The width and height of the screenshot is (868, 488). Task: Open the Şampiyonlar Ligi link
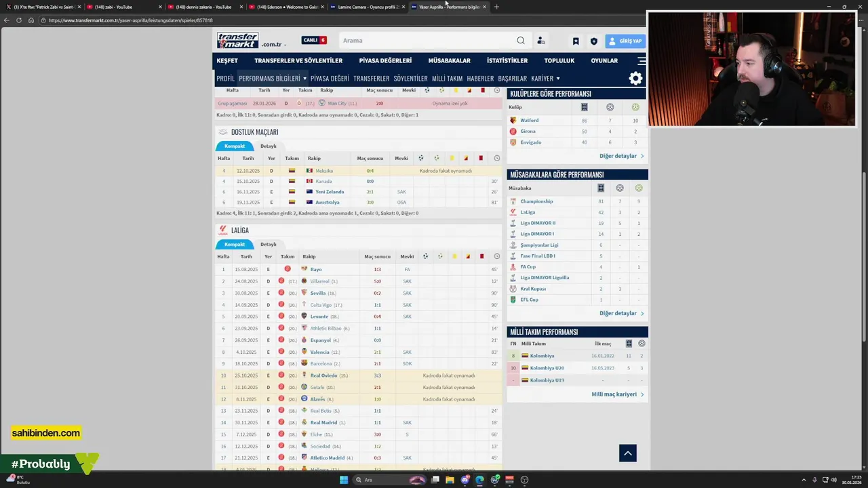coord(539,245)
